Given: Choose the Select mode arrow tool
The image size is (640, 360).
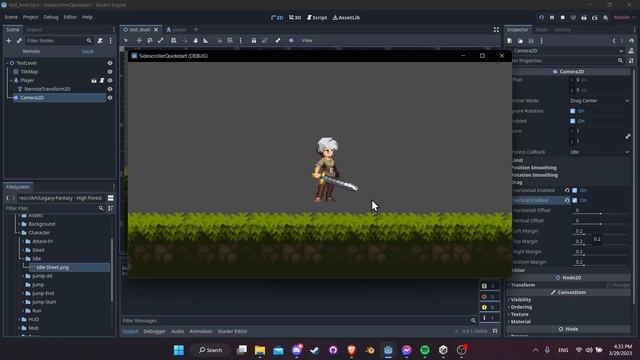Looking at the screenshot, I should coord(126,40).
